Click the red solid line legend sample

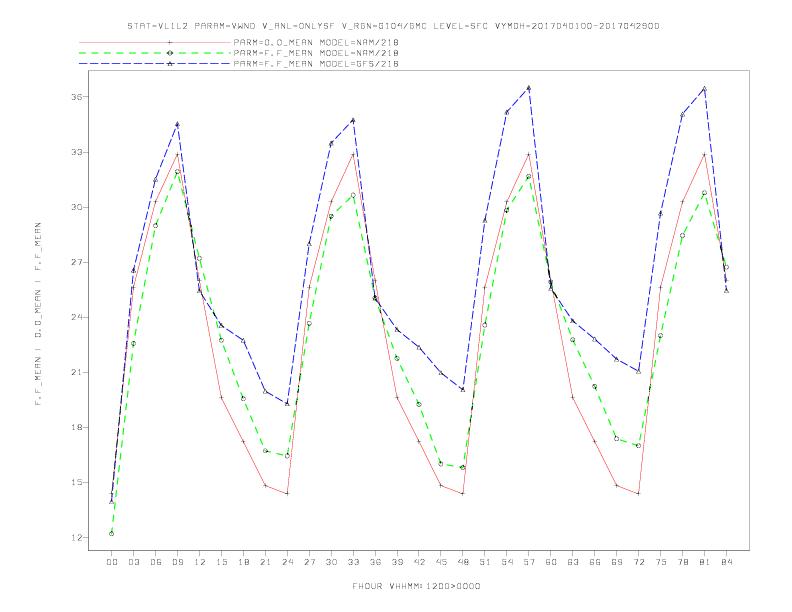[155, 42]
